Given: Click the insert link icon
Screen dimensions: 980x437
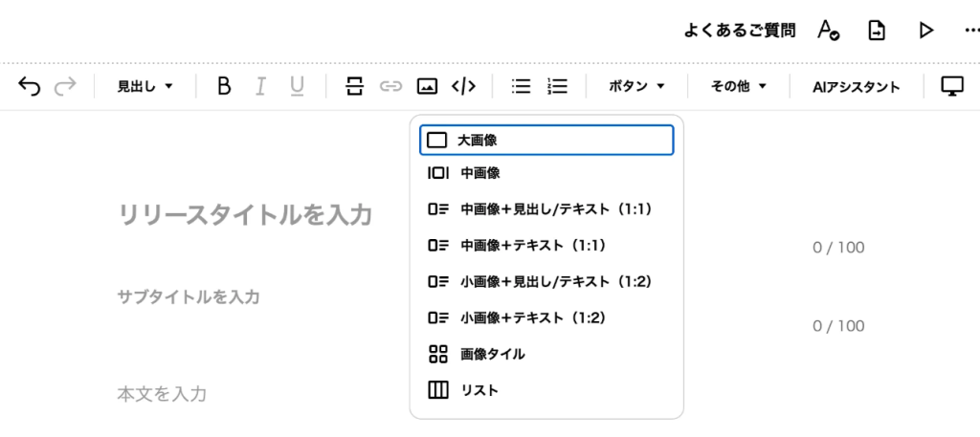Looking at the screenshot, I should (x=390, y=86).
